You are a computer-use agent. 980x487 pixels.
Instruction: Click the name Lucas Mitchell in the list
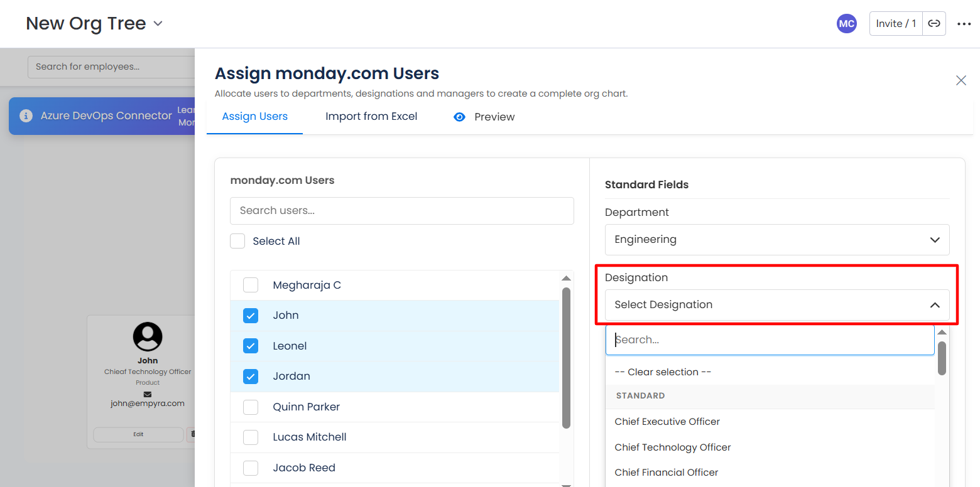(x=309, y=437)
